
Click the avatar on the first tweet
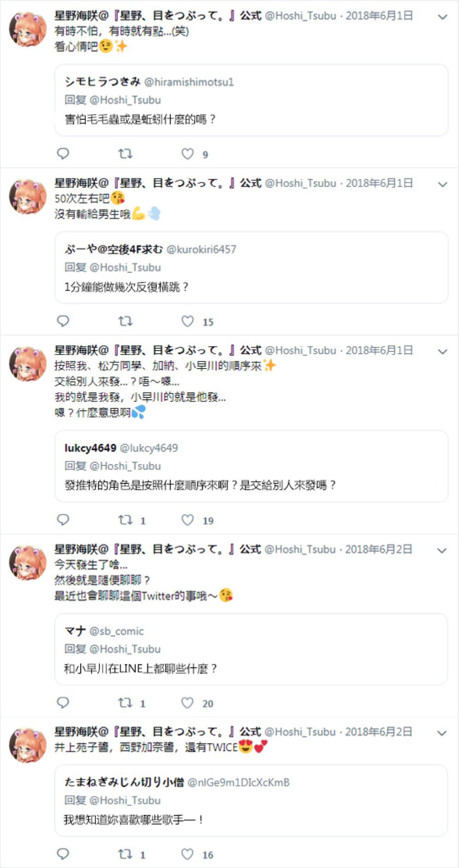point(28,29)
